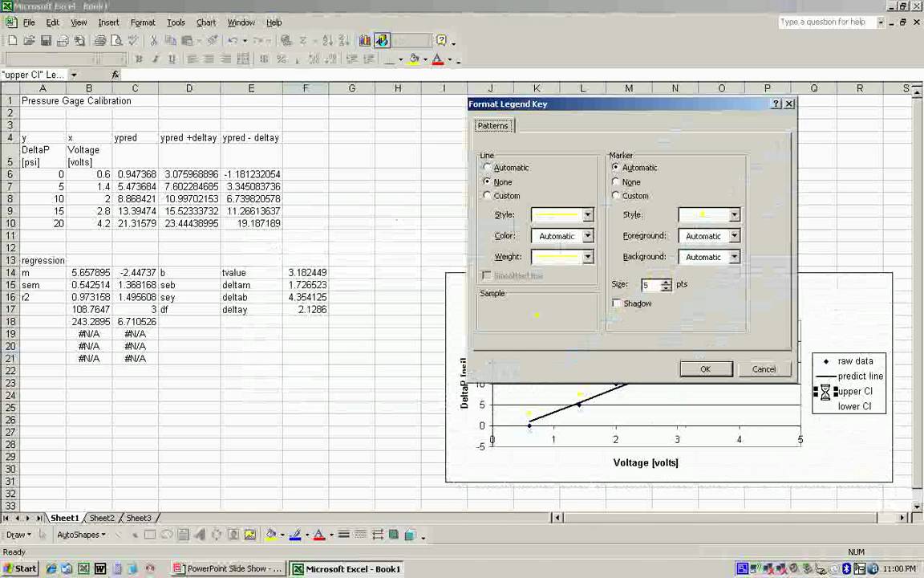Click the Drawing toolbar toggle icon
The width and height of the screenshot is (924, 578).
382,41
